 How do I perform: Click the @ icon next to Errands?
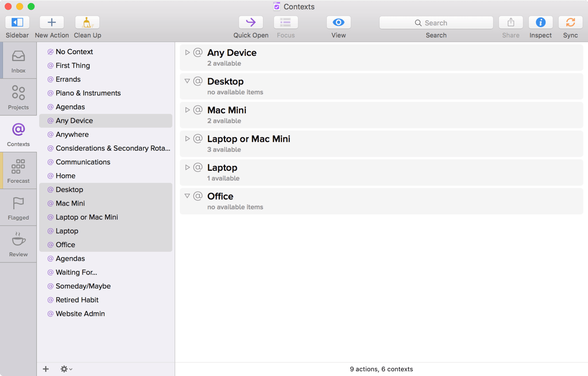click(x=51, y=80)
